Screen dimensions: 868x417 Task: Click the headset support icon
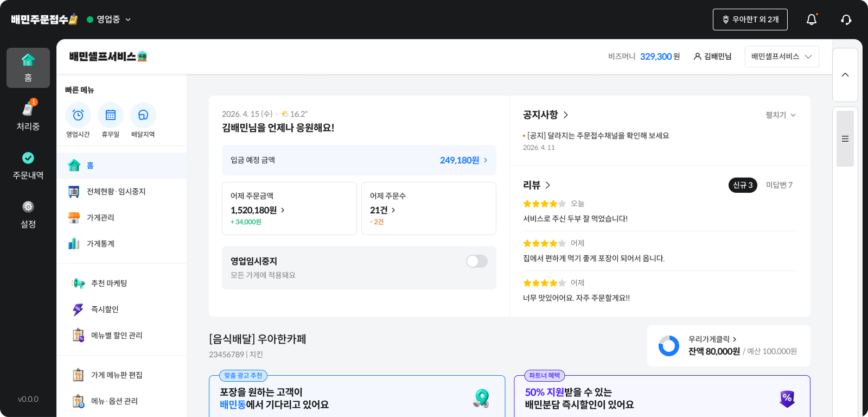click(846, 20)
